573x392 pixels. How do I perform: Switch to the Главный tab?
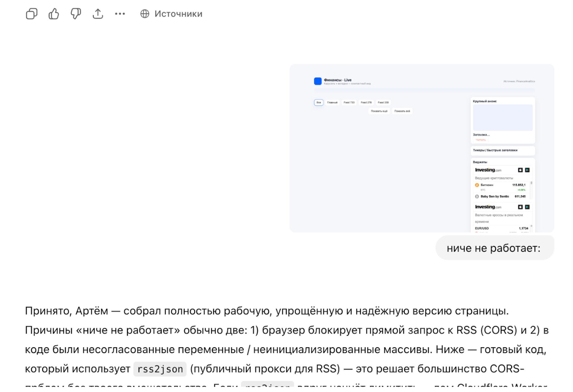click(x=332, y=103)
